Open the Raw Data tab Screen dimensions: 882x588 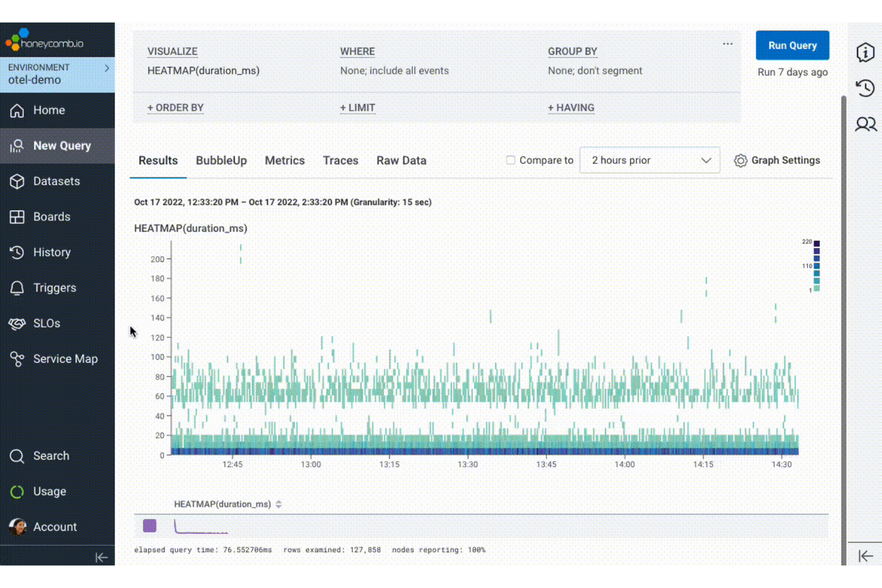tap(401, 160)
